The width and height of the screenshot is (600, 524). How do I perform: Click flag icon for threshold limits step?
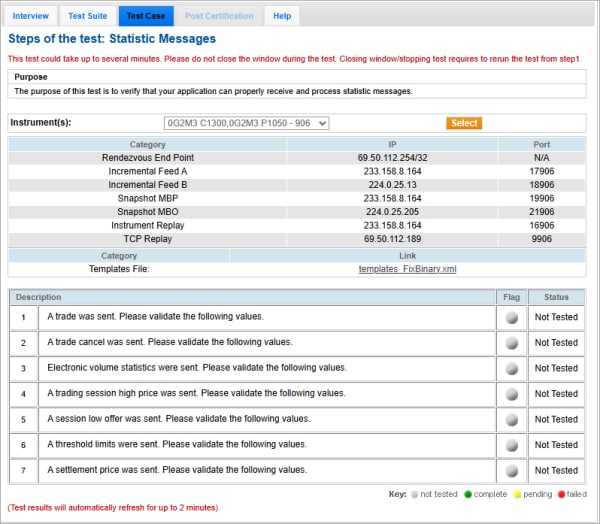[511, 445]
